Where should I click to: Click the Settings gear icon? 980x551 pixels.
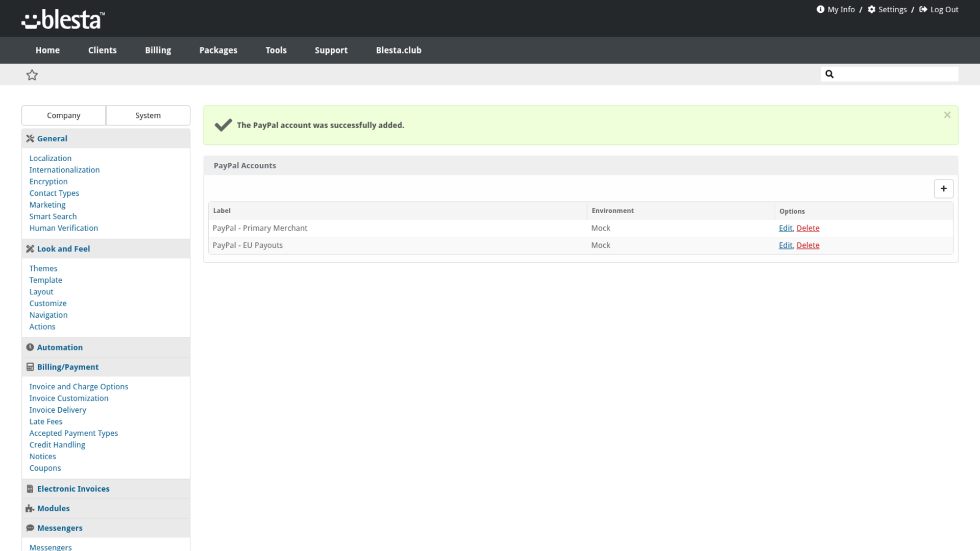coord(872,9)
